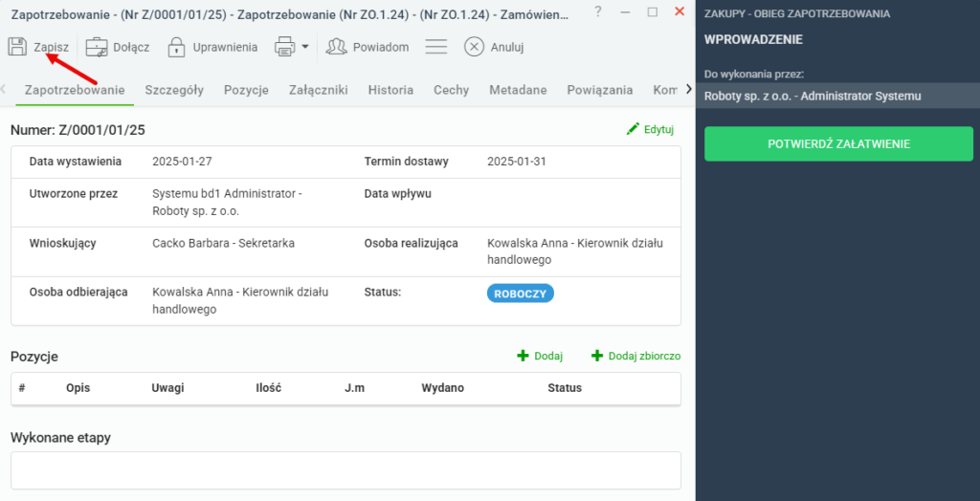Click the Uwagi column header

pos(167,388)
